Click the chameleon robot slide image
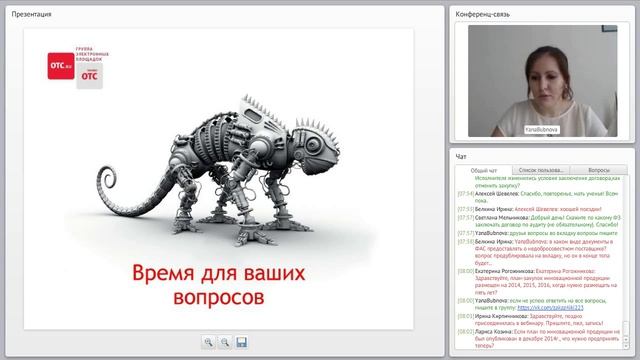 218,171
